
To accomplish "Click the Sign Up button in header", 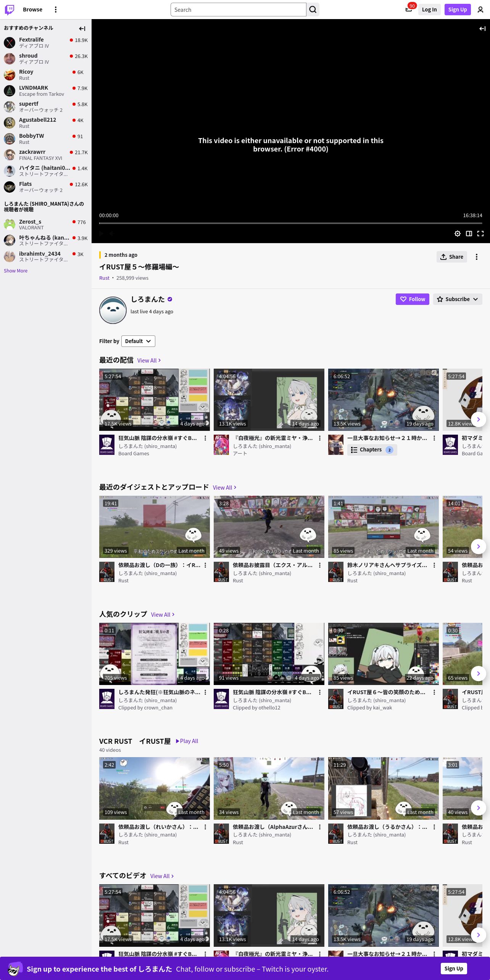I will 458,10.
